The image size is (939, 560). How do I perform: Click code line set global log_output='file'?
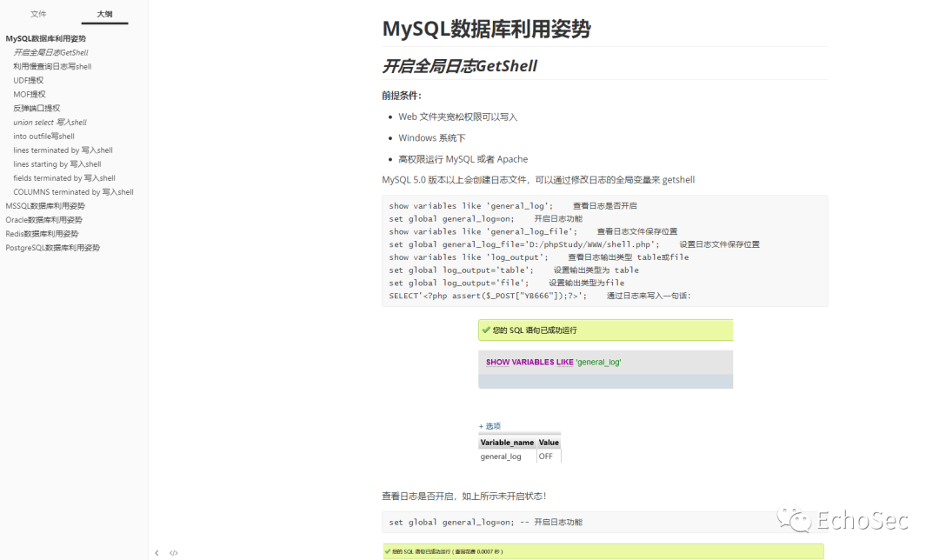pyautogui.click(x=506, y=283)
